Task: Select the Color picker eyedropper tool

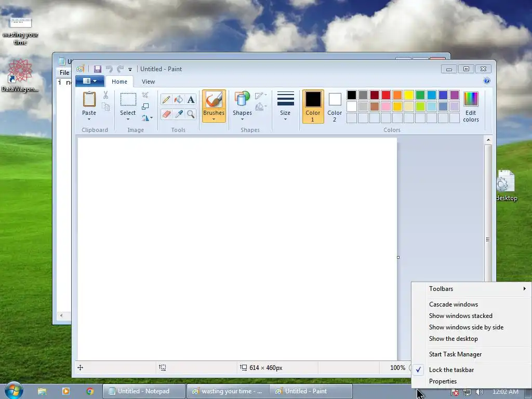Action: tap(179, 114)
